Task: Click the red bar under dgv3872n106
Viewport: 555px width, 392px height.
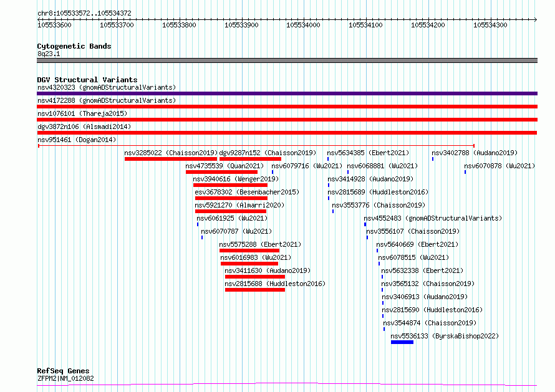Action: point(287,133)
